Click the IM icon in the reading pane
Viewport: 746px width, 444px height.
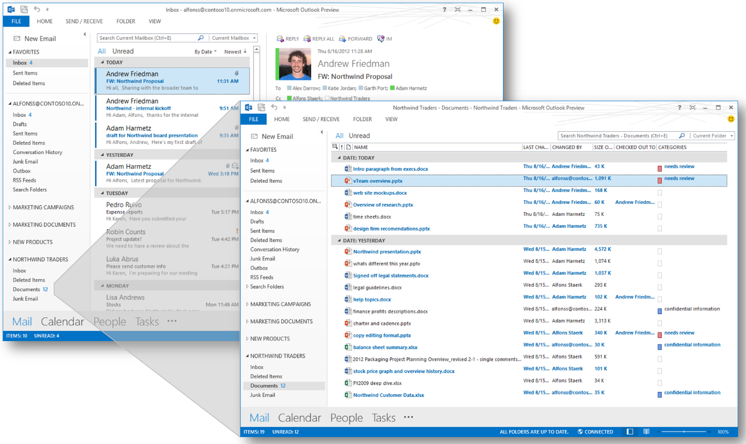pyautogui.click(x=381, y=39)
